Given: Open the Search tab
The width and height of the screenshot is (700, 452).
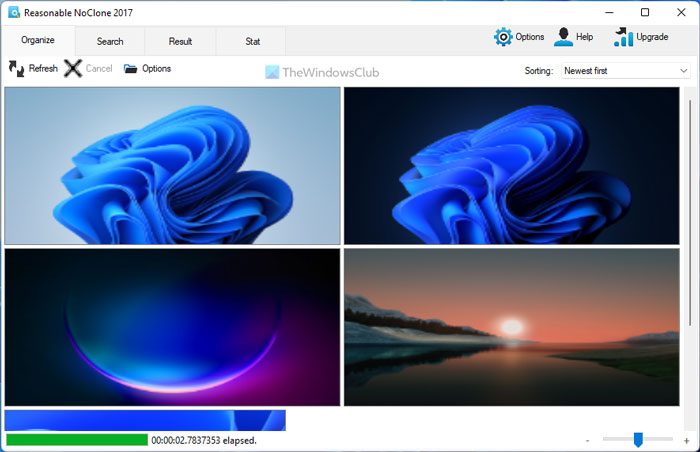Looking at the screenshot, I should pyautogui.click(x=110, y=41).
